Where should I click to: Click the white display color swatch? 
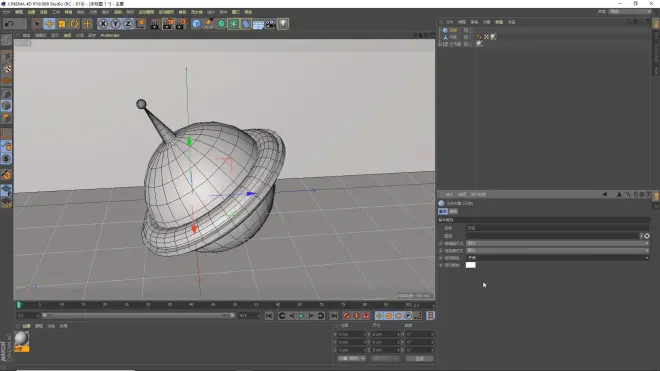[471, 265]
